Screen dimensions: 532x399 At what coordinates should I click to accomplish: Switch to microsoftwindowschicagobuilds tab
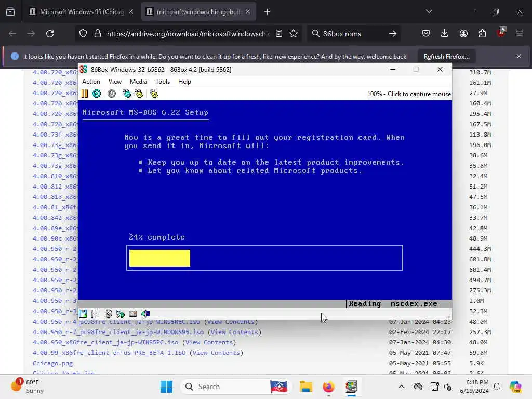(198, 12)
